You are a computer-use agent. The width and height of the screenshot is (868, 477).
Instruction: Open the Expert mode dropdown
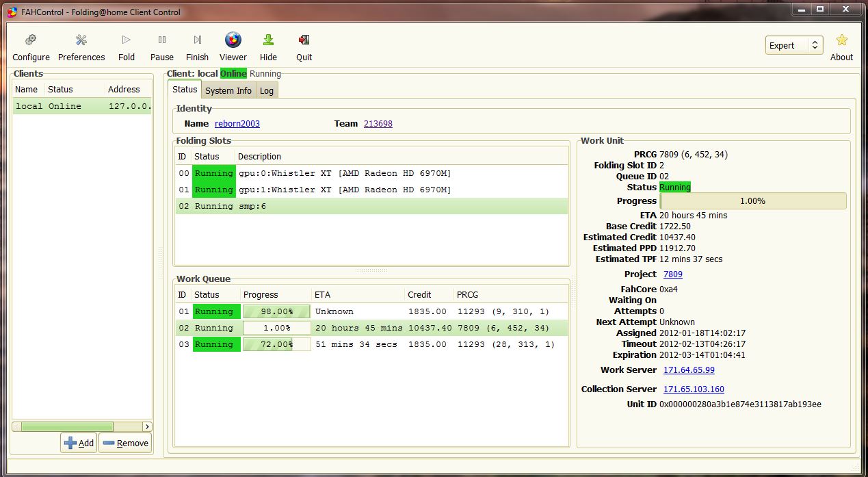pos(794,45)
